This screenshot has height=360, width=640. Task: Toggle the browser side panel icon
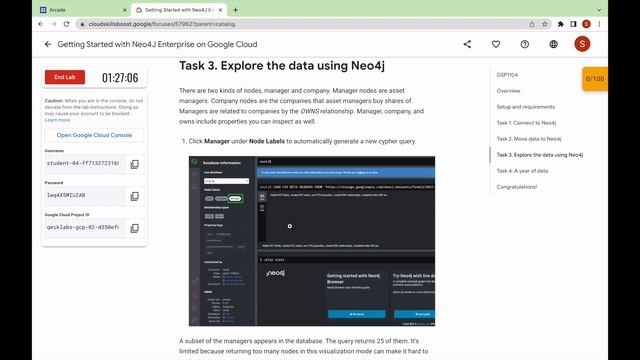[573, 24]
